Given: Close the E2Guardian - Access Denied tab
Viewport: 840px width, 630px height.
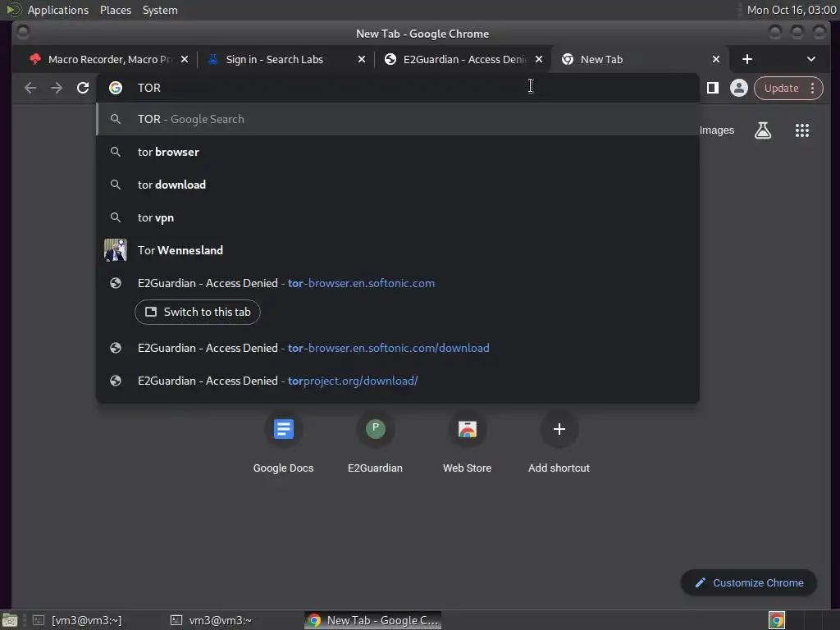Looking at the screenshot, I should pyautogui.click(x=539, y=59).
